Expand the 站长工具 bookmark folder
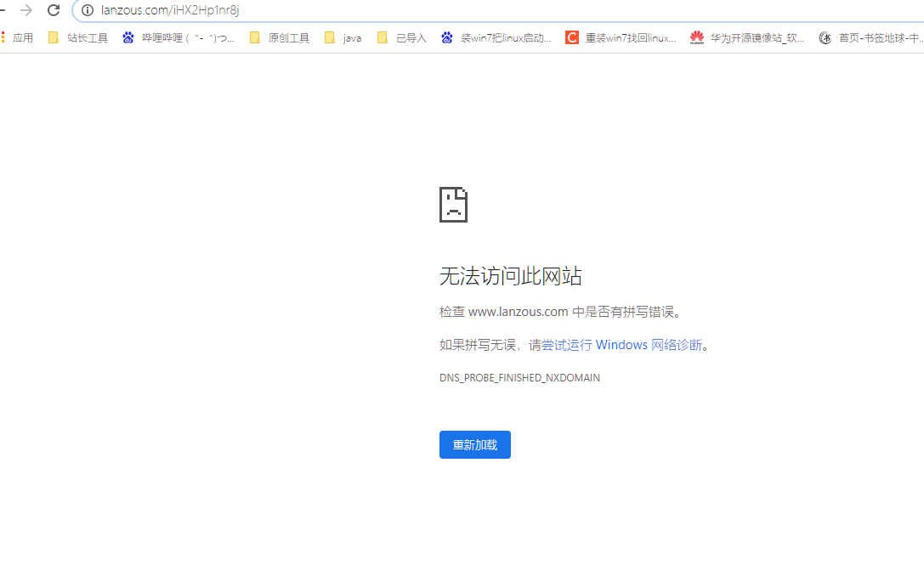Screen dimensions: 924x570 point(78,37)
